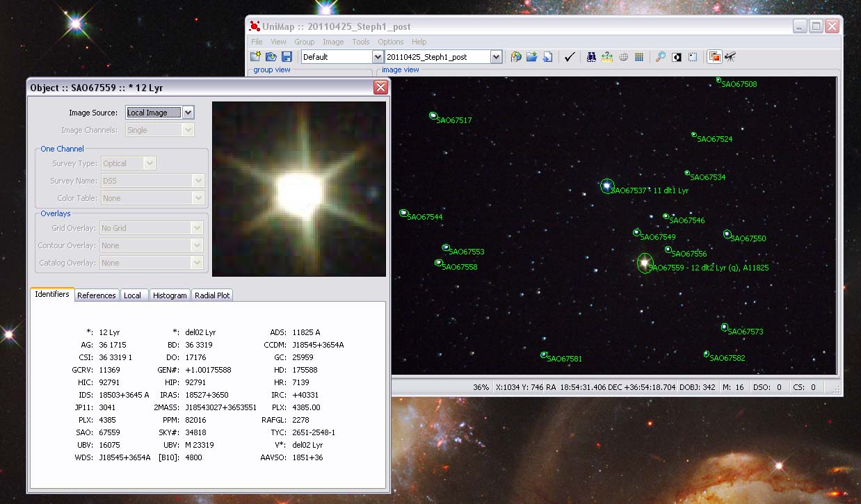Open the Image Source dropdown
The height and width of the screenshot is (504, 861).
(189, 112)
